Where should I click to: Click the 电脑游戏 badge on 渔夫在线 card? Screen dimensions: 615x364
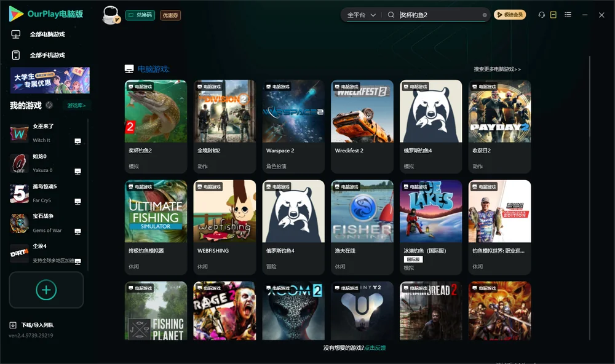pyautogui.click(x=346, y=187)
